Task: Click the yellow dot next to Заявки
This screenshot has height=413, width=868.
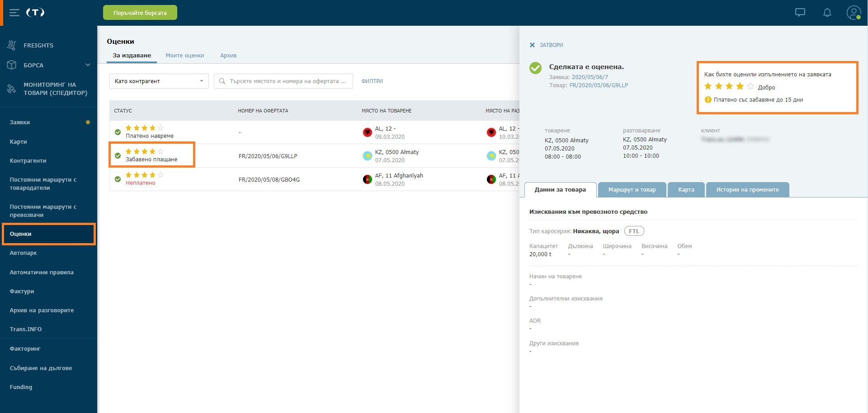Action: coord(88,122)
